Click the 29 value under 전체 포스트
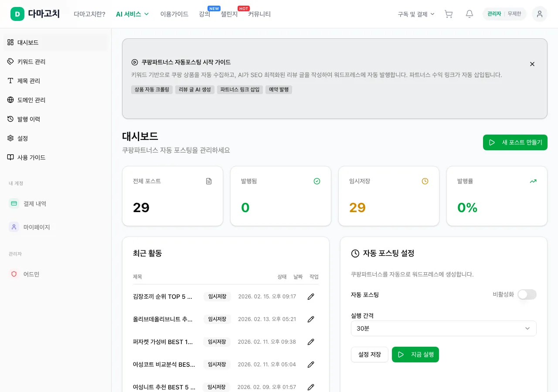The width and height of the screenshot is (558, 392). (x=141, y=207)
